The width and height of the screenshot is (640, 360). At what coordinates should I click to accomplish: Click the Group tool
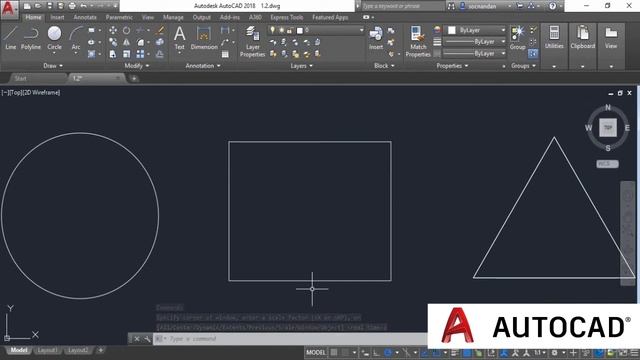pos(518,38)
